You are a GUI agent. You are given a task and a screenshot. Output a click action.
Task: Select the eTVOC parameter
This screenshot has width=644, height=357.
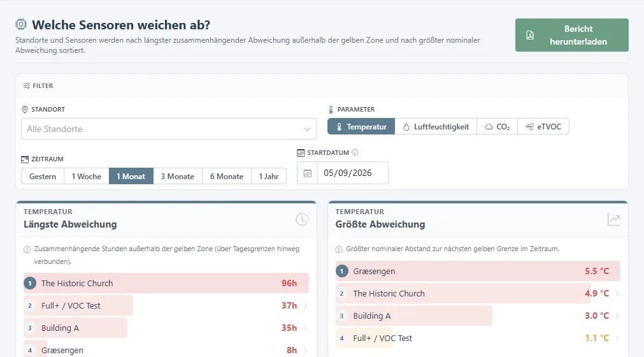tap(543, 126)
